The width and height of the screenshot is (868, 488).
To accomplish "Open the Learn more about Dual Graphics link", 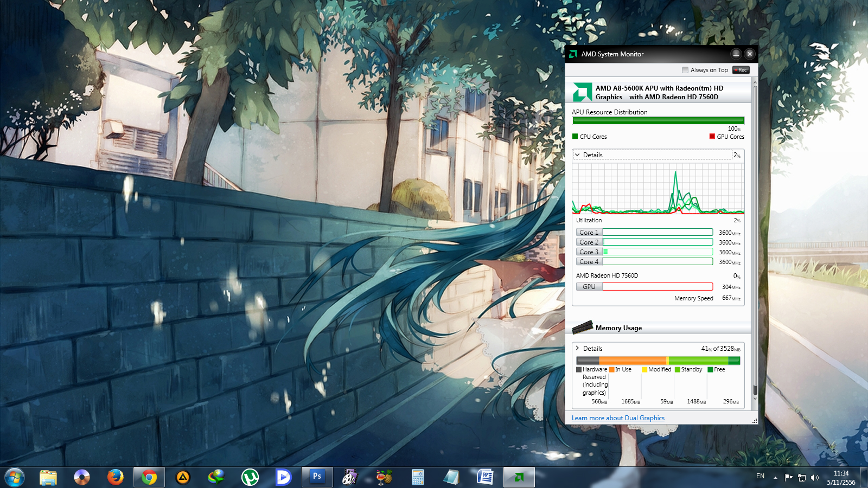I will click(x=618, y=418).
